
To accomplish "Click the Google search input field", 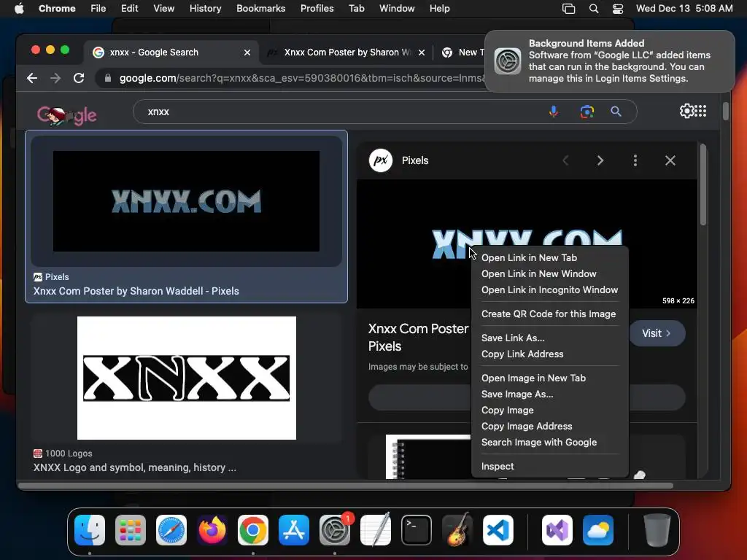I will coord(343,112).
